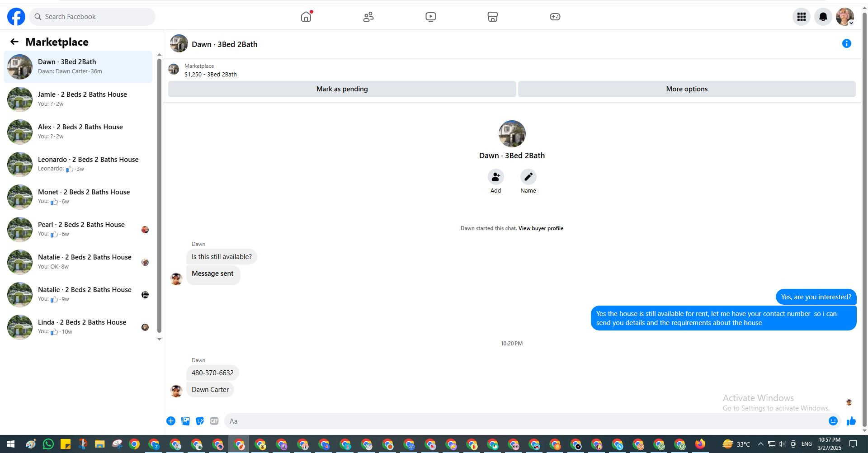Select the Monet · 2 Beds 2 Baths House chat
868x453 pixels.
(x=78, y=197)
